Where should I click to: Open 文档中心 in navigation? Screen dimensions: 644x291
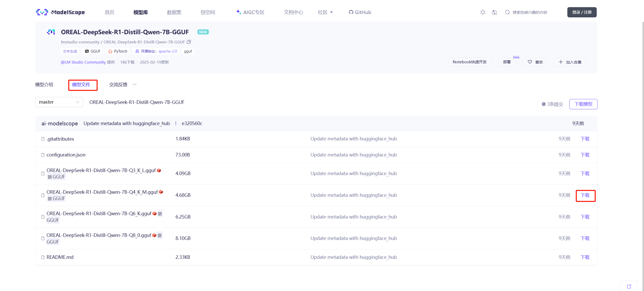293,12
